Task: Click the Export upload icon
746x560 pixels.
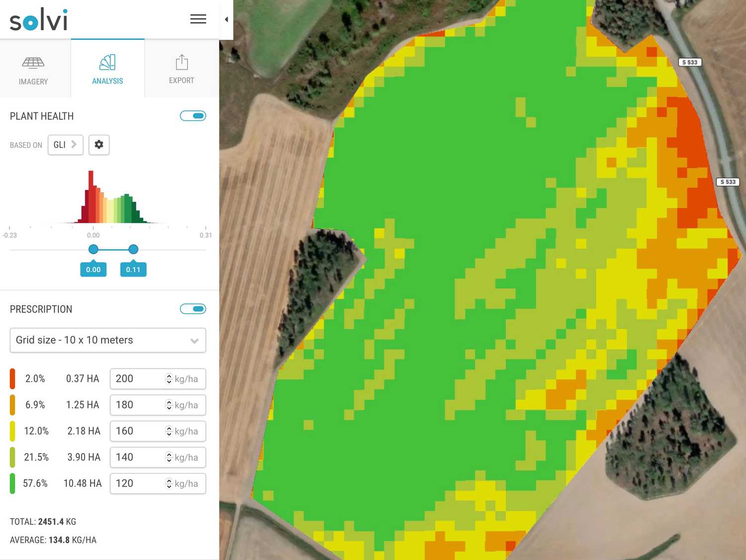Action: click(182, 62)
